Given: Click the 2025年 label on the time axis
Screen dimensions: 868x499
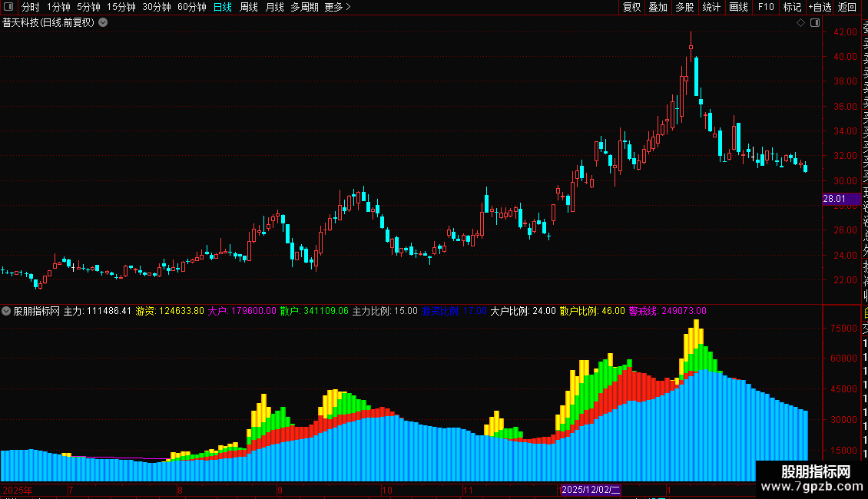Looking at the screenshot, I should pos(18,490).
